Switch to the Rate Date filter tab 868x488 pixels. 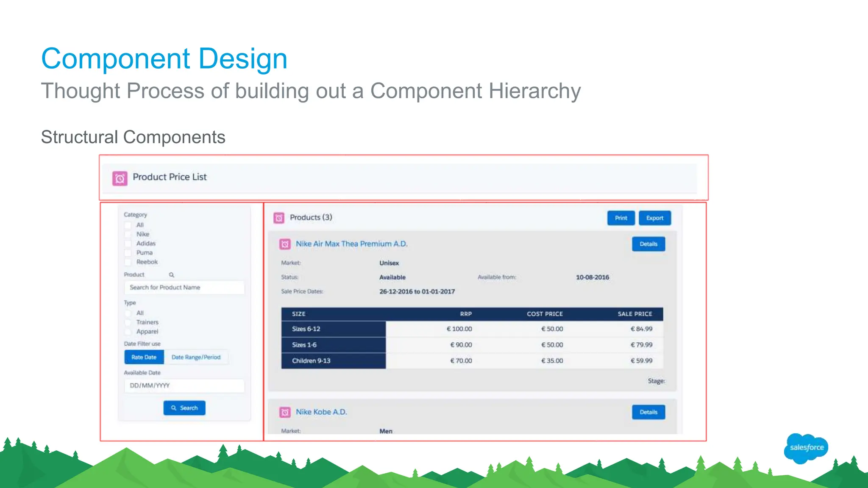144,357
